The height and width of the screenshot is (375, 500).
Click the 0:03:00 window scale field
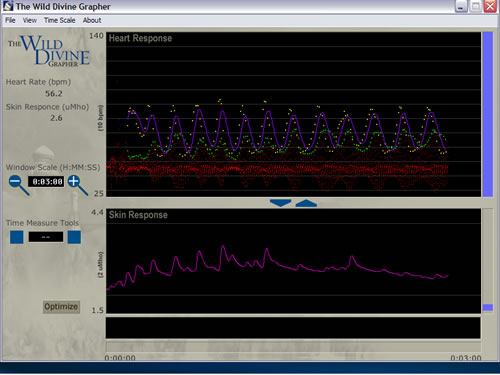click(46, 182)
